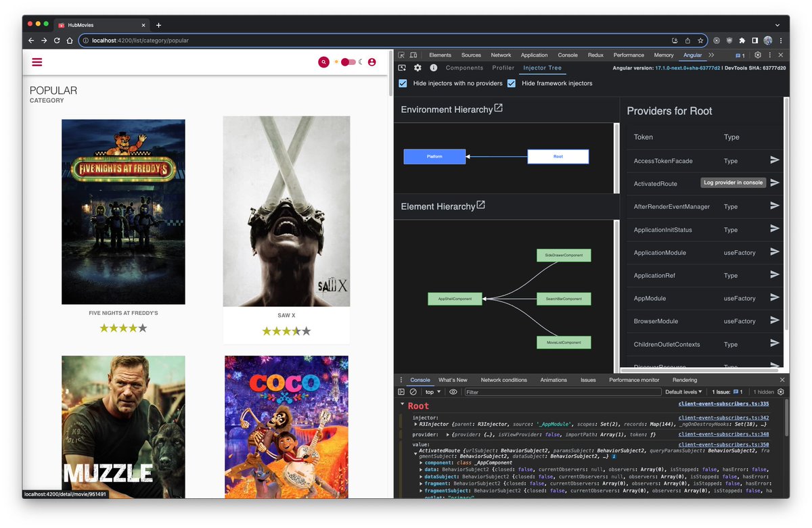Click the Angular version 17.1.0-next.0 link

point(688,68)
